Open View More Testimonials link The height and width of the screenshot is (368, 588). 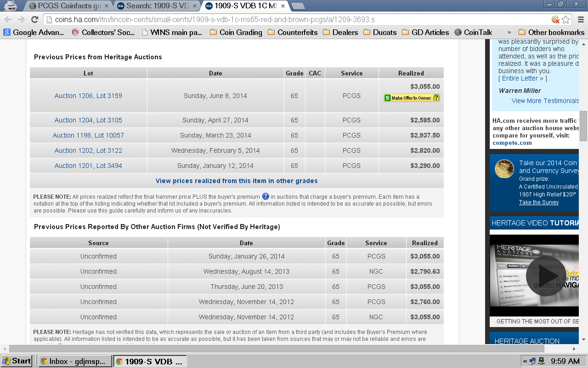[x=545, y=101]
